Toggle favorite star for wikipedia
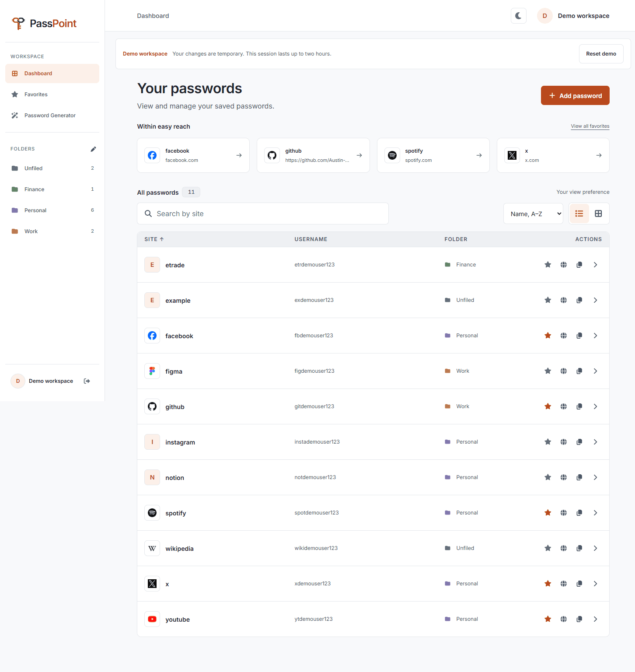The image size is (635, 672). click(548, 548)
